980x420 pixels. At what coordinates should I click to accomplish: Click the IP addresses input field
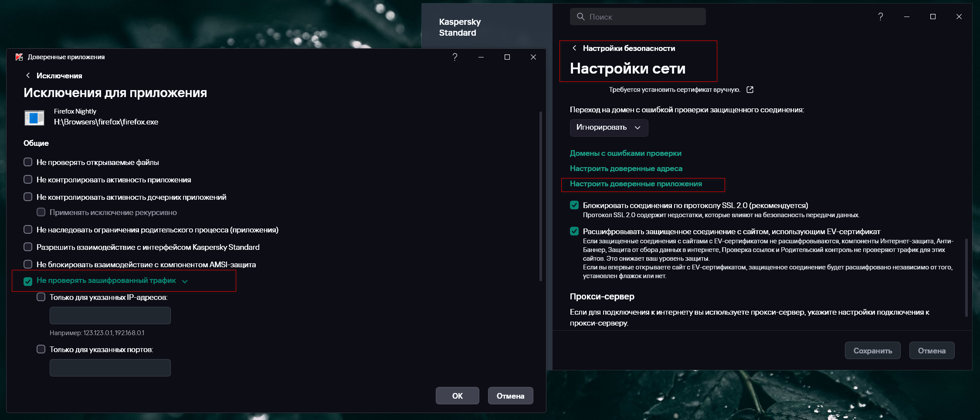click(110, 316)
